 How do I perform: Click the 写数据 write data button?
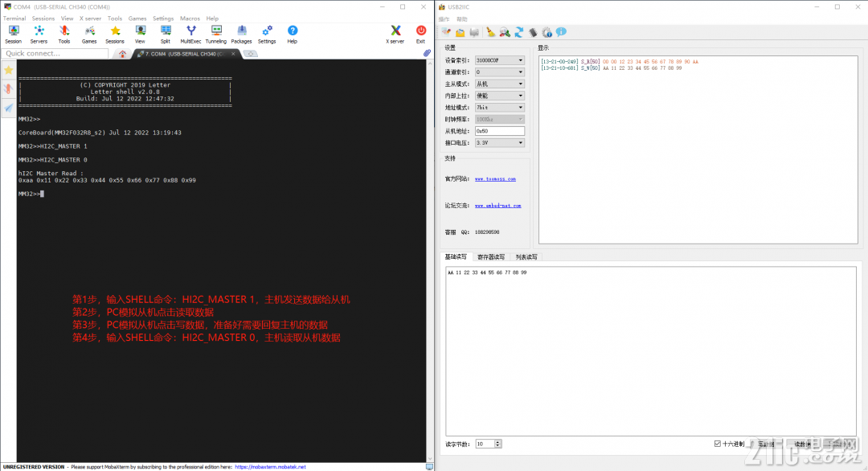point(766,444)
